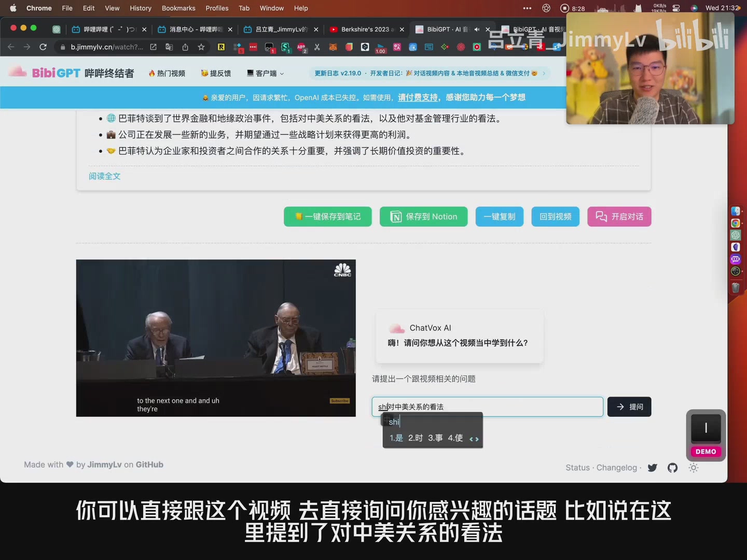Open the AdBlock Plus extension icon
Image resolution: width=747 pixels, height=560 pixels.
click(x=301, y=47)
